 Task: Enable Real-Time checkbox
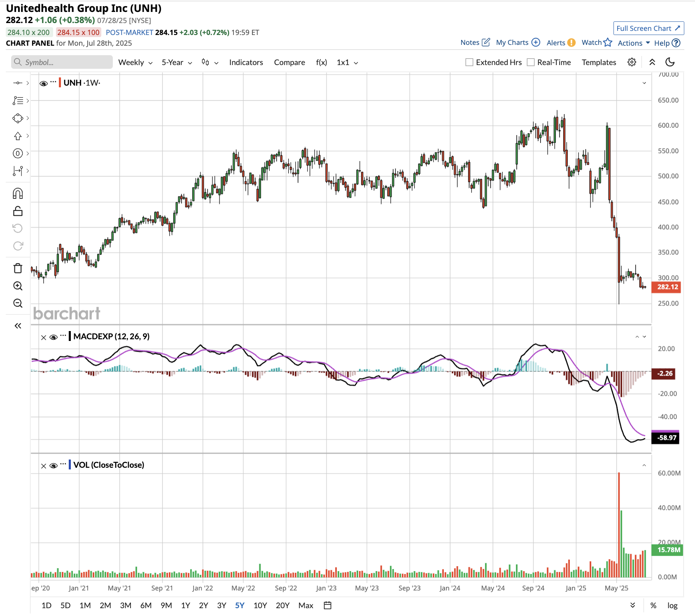(x=531, y=62)
